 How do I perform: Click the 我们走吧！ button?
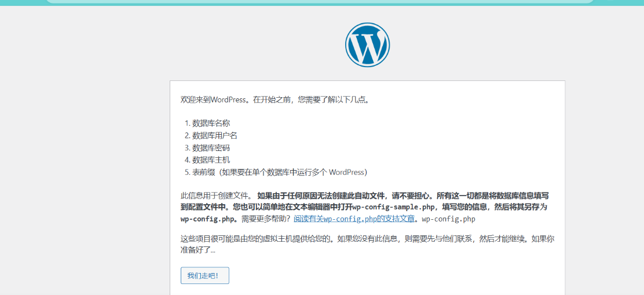[204, 275]
